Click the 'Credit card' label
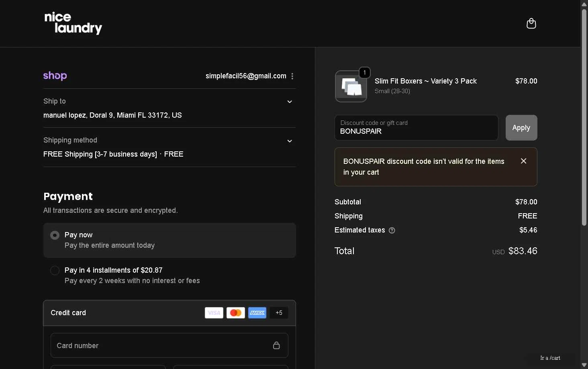 tap(68, 313)
